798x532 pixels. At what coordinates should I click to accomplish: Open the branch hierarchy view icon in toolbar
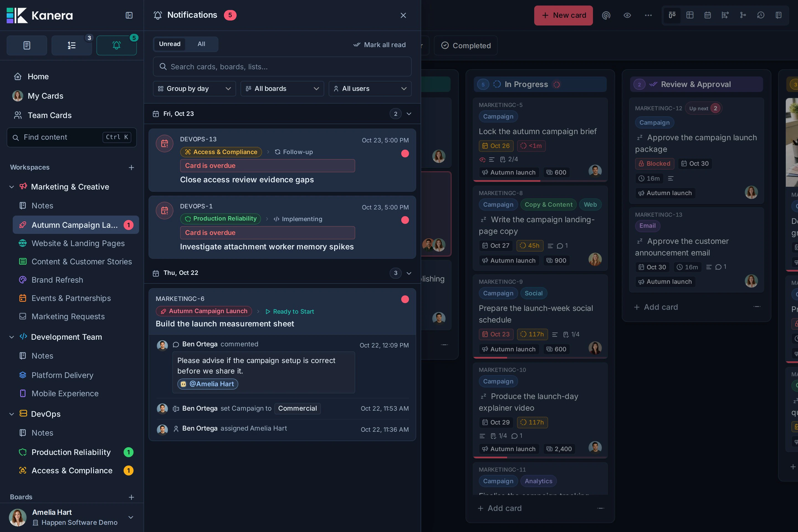click(x=743, y=15)
